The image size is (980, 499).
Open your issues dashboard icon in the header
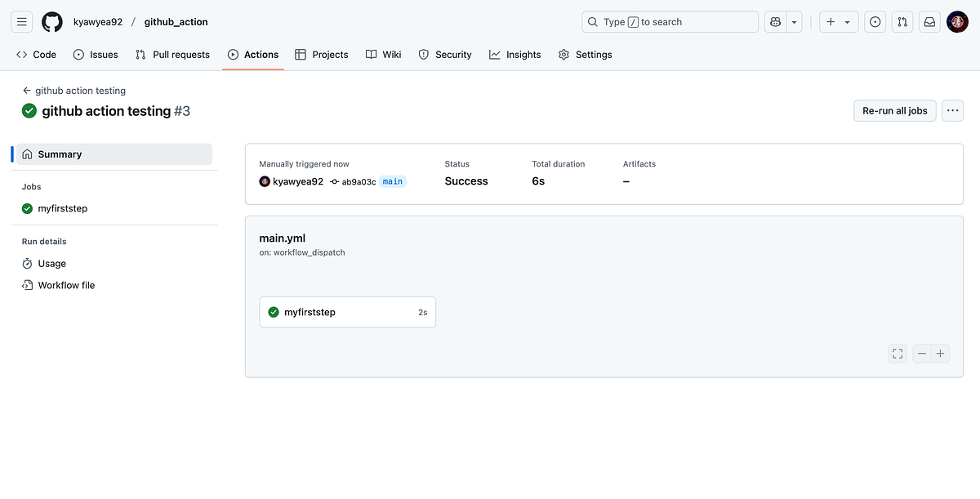875,21
